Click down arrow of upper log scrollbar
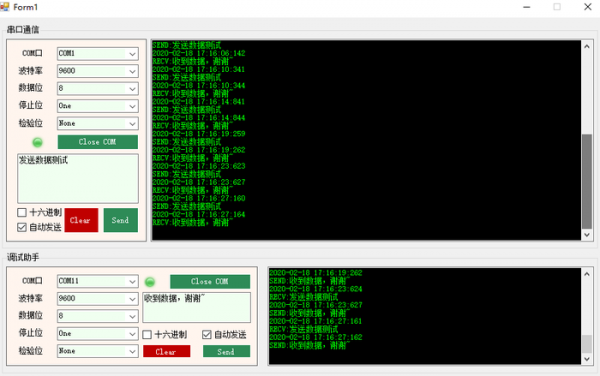The image size is (600, 376). point(587,235)
